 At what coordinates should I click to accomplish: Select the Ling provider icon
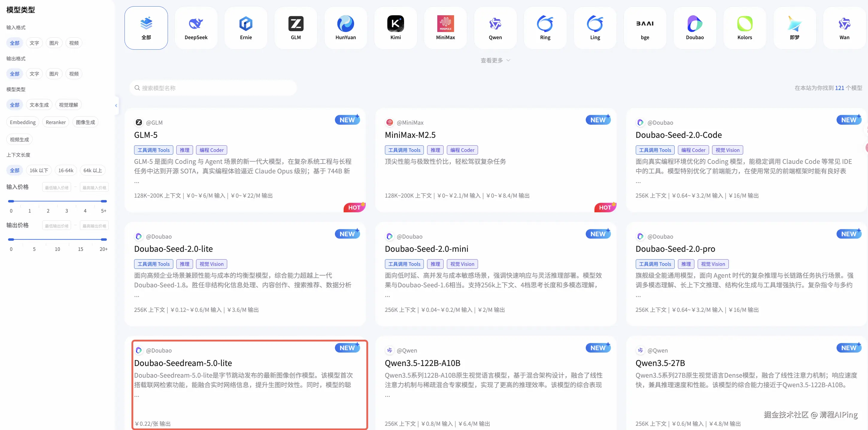click(x=595, y=24)
